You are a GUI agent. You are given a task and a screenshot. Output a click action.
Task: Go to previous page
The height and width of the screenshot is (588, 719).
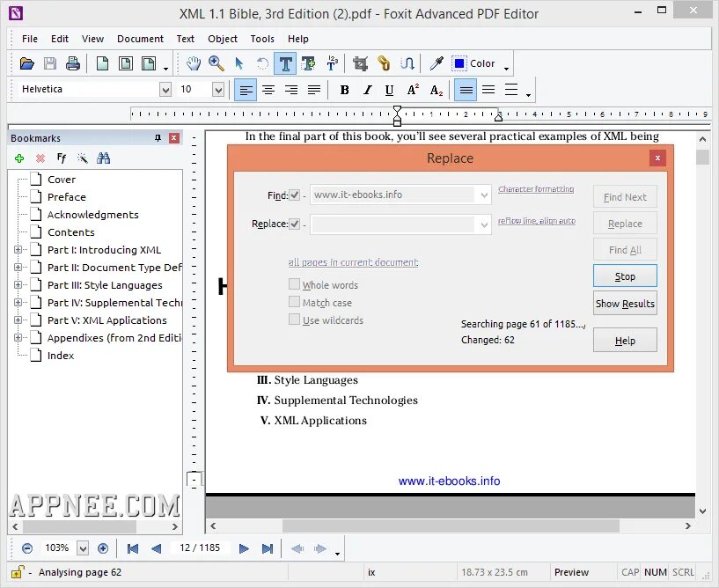pos(156,548)
